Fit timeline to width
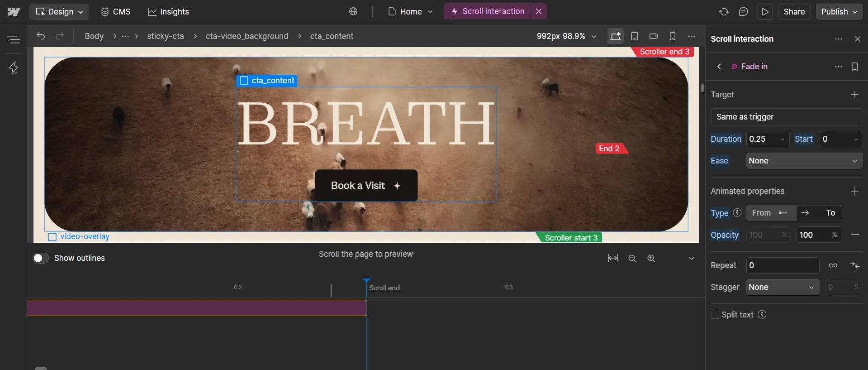The image size is (868, 370). point(613,258)
